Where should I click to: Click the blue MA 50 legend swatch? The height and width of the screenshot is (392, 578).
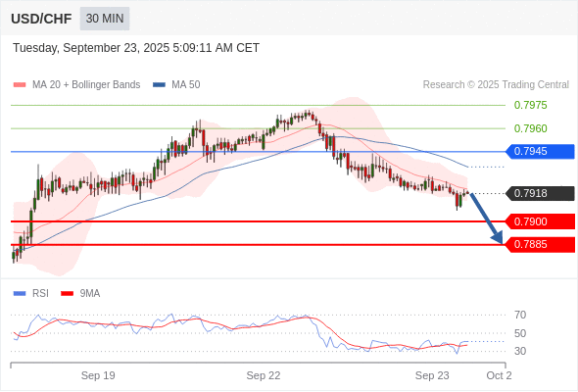pyautogui.click(x=159, y=85)
